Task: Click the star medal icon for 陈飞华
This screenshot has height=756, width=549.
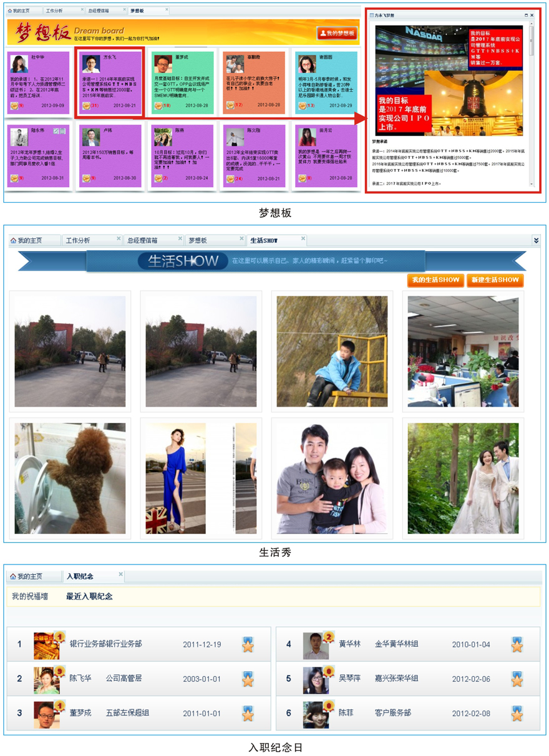Action: point(248,679)
